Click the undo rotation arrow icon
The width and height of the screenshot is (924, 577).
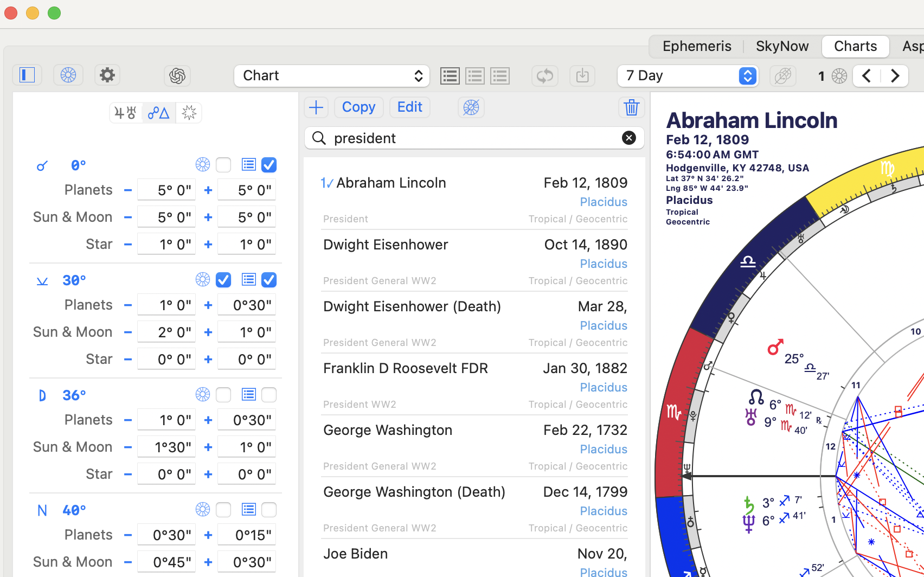coord(544,75)
